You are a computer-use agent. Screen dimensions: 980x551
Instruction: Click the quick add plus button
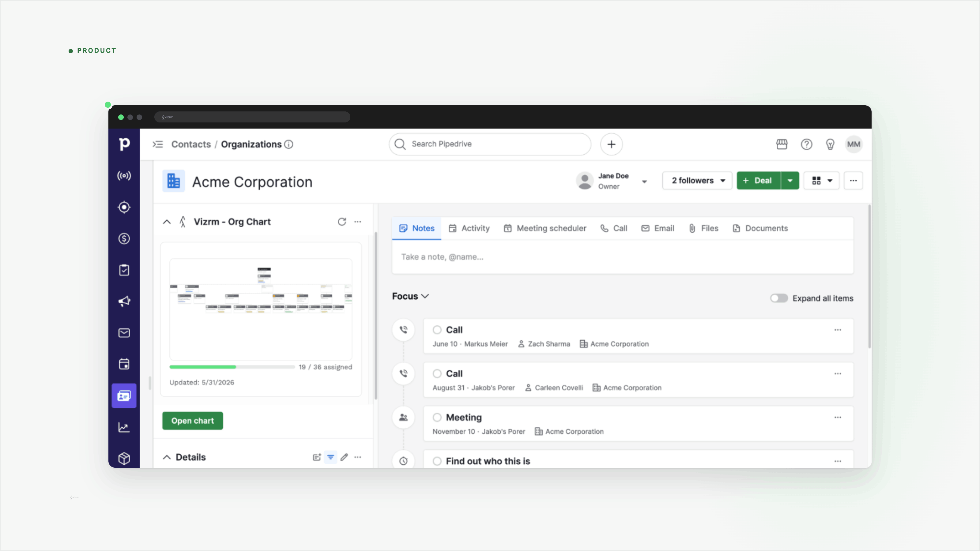tap(611, 144)
